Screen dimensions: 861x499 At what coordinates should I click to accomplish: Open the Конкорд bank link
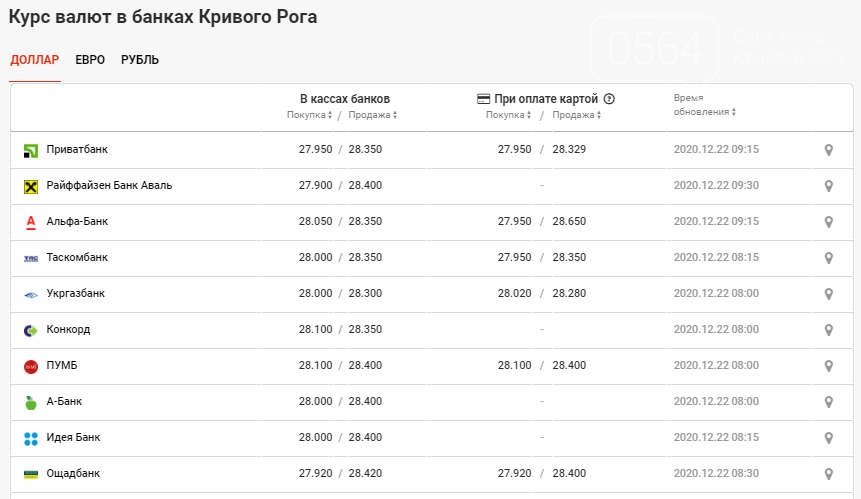click(68, 330)
